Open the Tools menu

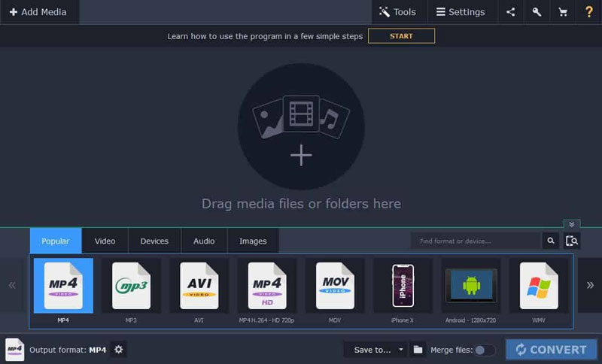click(x=399, y=12)
